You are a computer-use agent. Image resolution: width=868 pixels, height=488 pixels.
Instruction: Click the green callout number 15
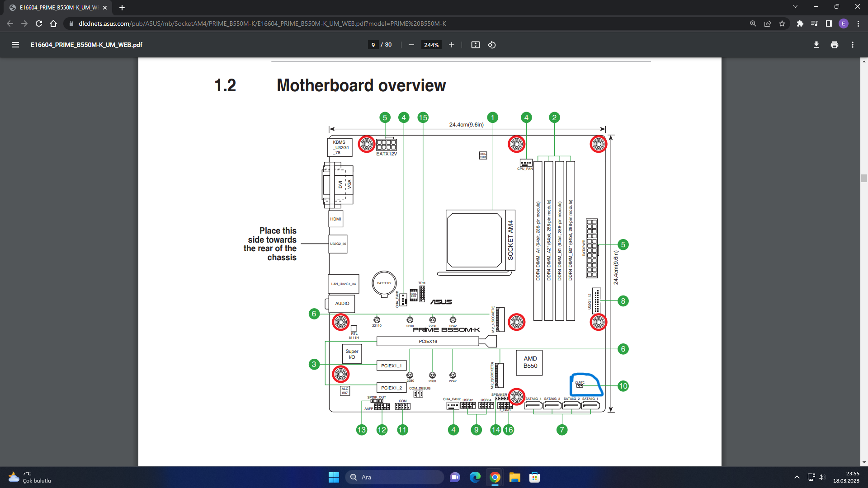[x=423, y=117]
